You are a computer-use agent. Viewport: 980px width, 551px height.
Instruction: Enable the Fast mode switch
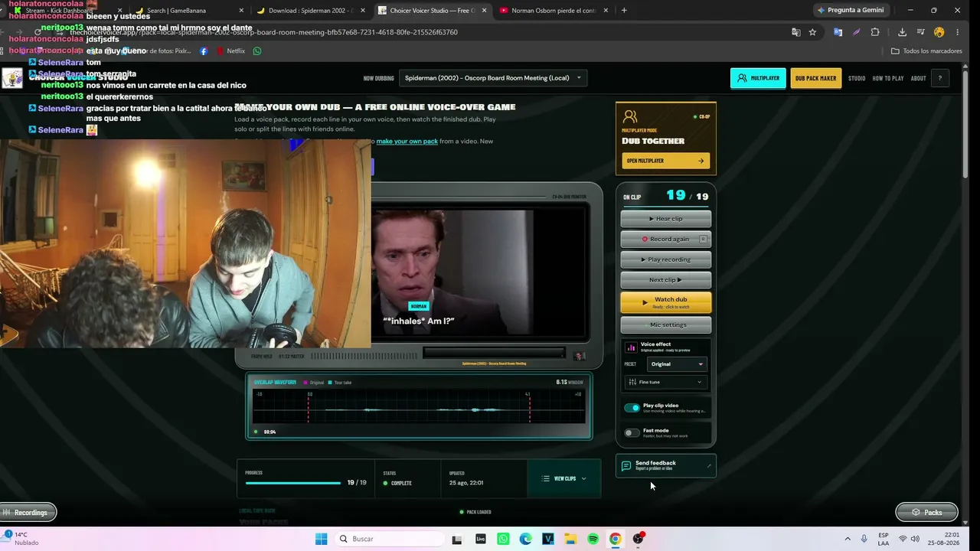pyautogui.click(x=632, y=432)
